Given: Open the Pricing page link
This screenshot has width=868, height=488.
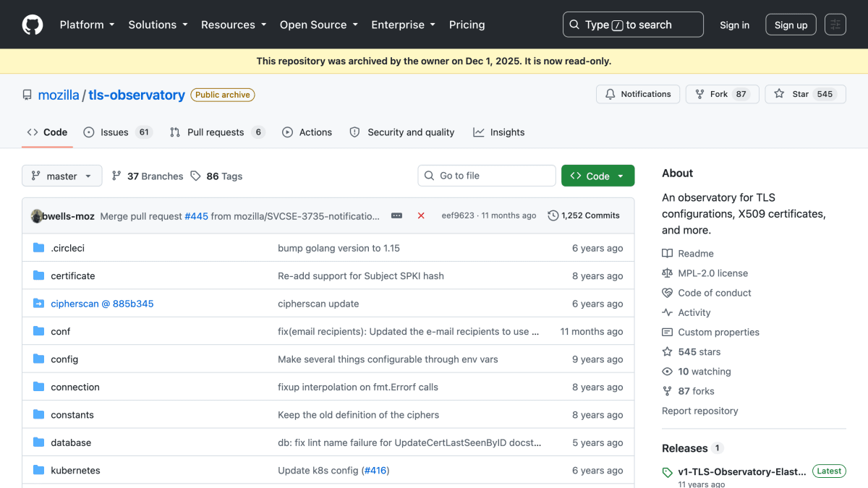Looking at the screenshot, I should [467, 25].
